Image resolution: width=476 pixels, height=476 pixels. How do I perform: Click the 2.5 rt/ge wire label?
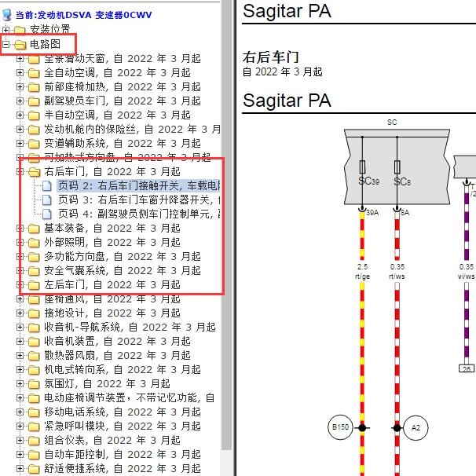pos(362,272)
